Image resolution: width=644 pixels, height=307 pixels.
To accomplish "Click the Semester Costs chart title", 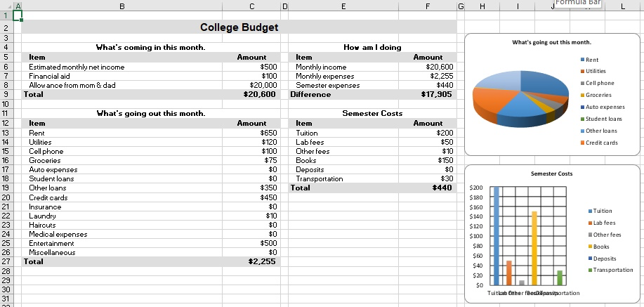I will point(551,174).
